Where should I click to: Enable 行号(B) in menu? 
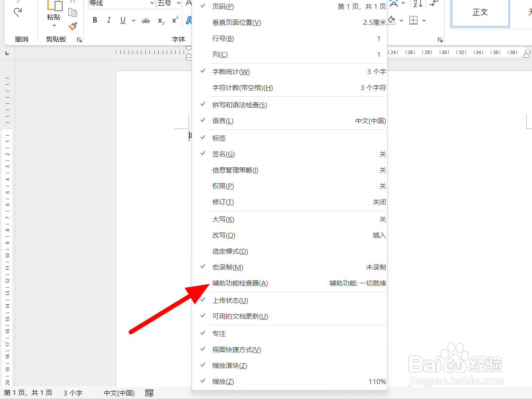point(289,39)
